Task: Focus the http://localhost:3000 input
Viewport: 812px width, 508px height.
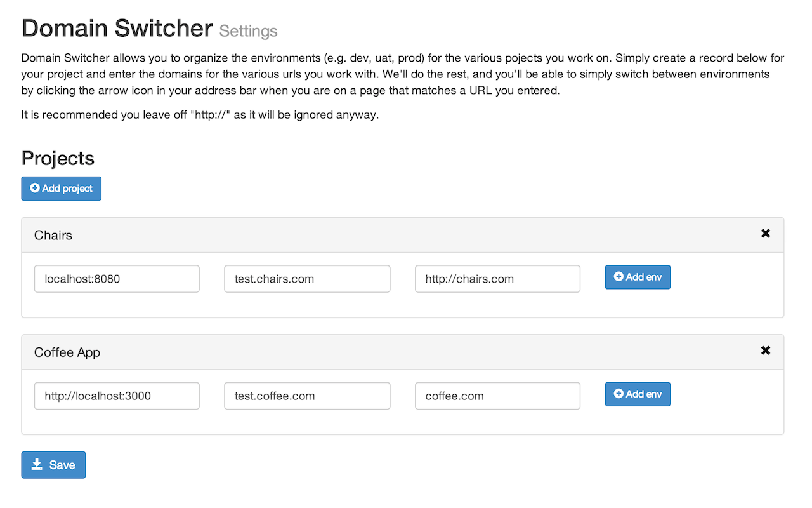Action: (x=117, y=396)
